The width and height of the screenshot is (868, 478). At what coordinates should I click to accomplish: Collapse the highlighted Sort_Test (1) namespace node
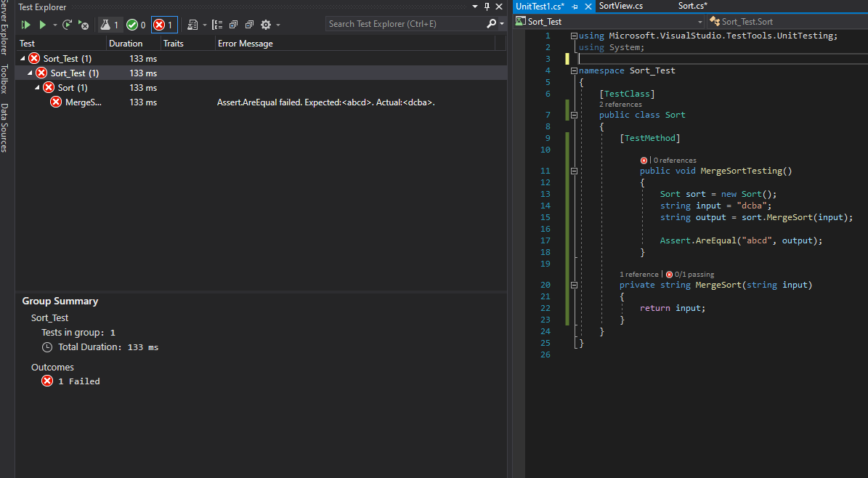coord(30,73)
